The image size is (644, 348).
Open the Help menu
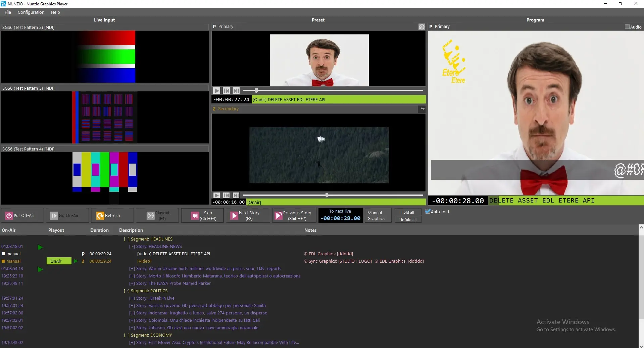[55, 12]
